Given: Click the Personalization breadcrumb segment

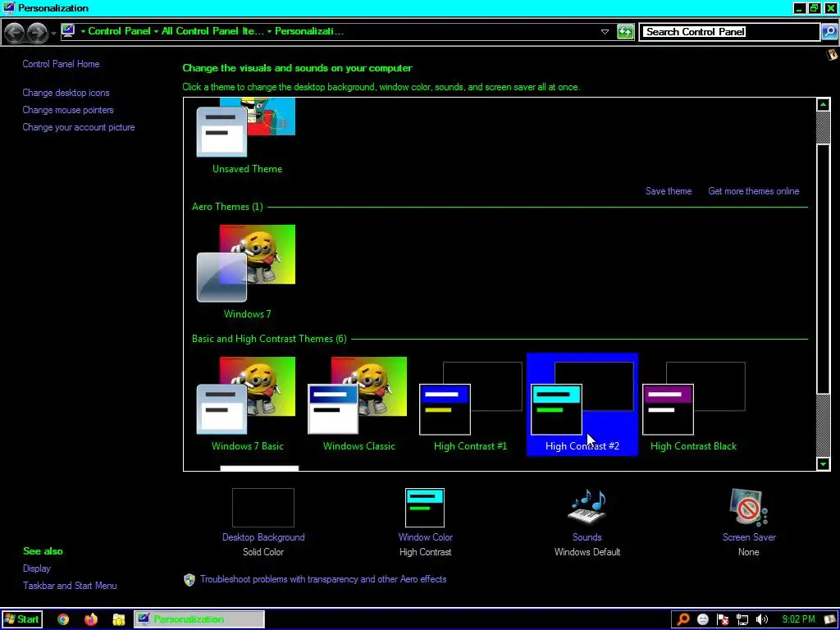Looking at the screenshot, I should [309, 31].
